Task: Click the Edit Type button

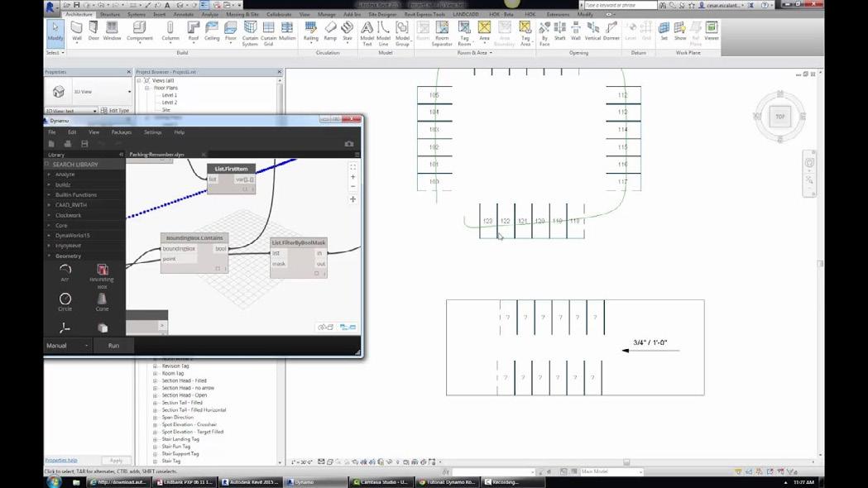Action: (x=115, y=111)
